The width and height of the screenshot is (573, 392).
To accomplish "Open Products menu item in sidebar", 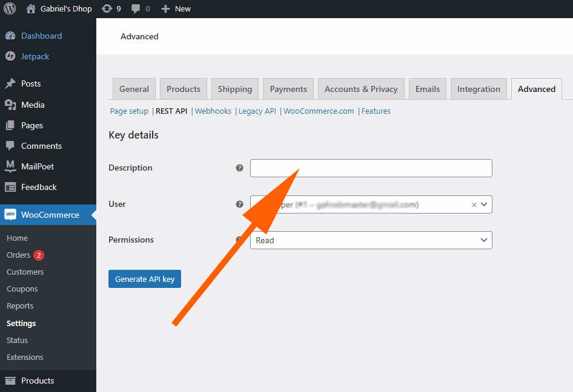I will pos(38,381).
